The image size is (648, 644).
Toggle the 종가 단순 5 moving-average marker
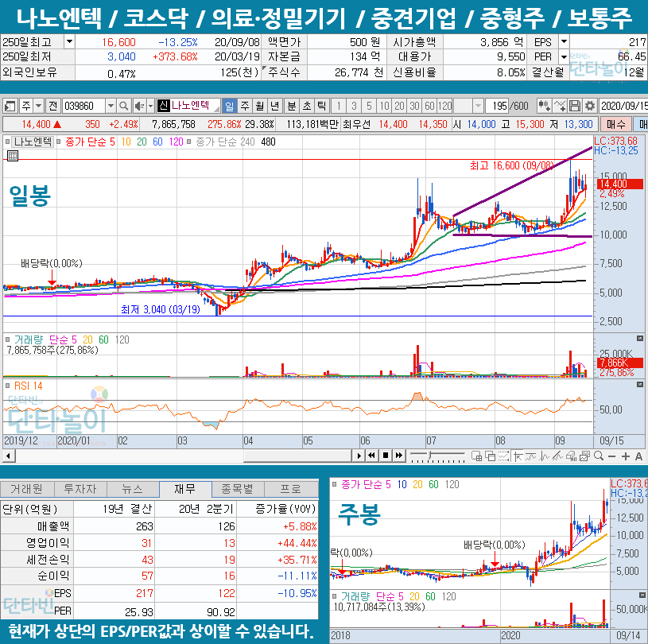[x=58, y=142]
